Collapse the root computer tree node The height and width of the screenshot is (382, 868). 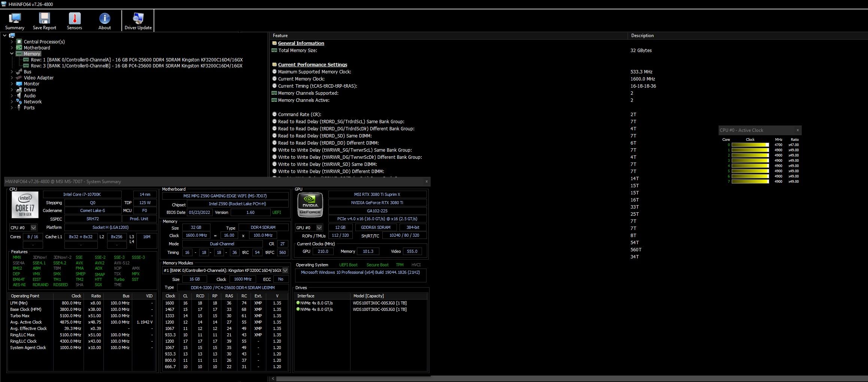4,36
